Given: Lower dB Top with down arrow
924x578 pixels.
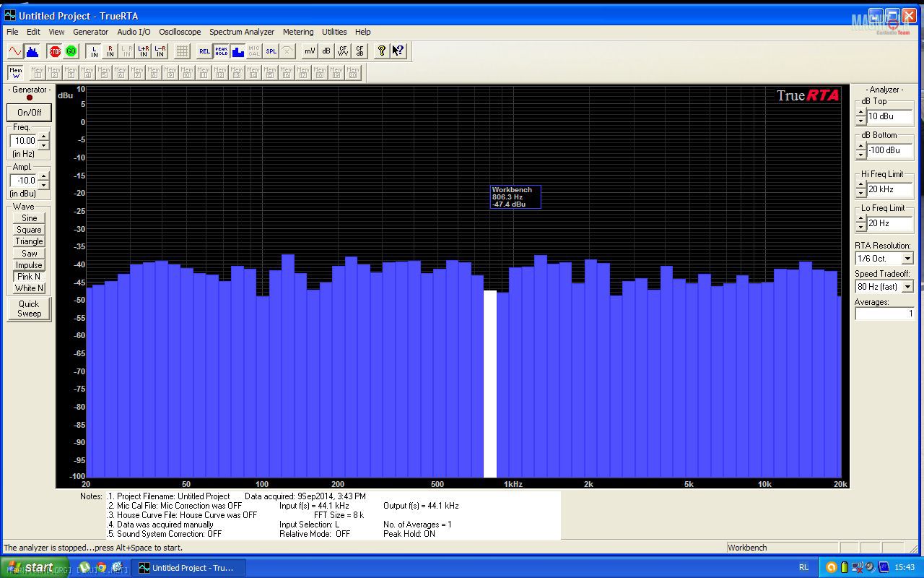Looking at the screenshot, I should (860, 121).
